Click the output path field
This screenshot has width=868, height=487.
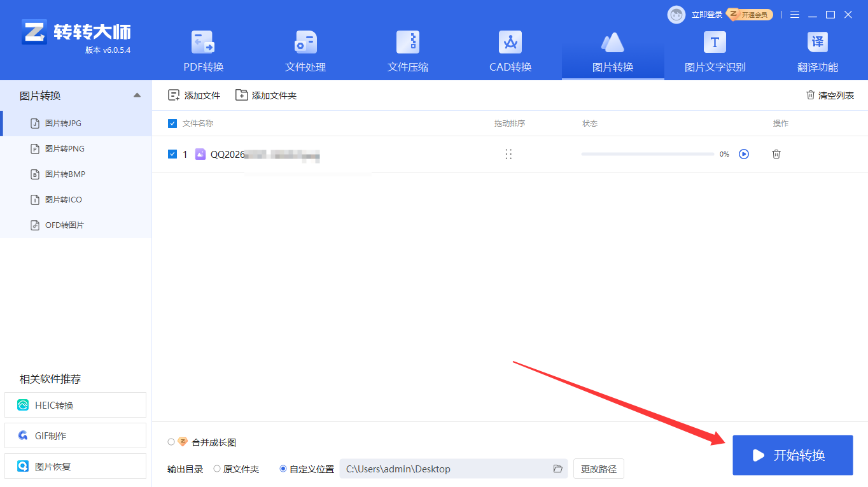pos(454,469)
